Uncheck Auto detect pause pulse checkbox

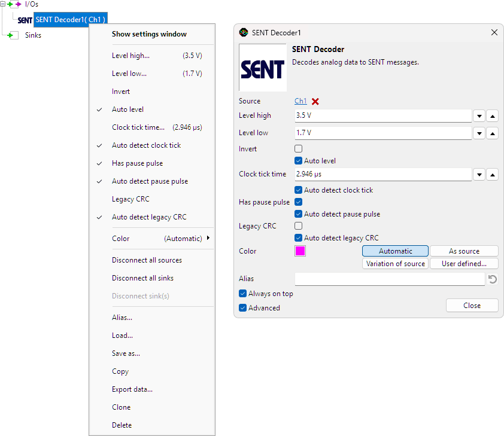pyautogui.click(x=298, y=214)
